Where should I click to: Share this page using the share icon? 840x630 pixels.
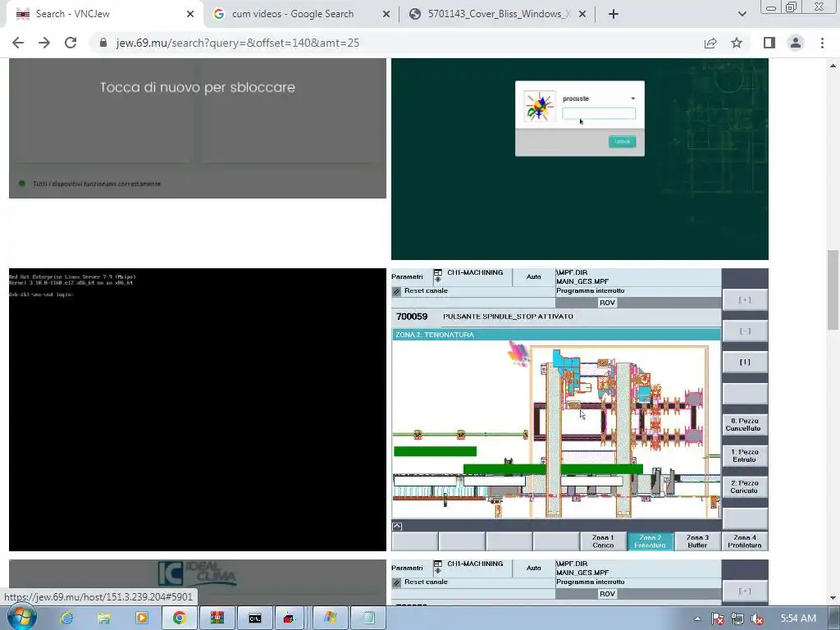click(710, 43)
